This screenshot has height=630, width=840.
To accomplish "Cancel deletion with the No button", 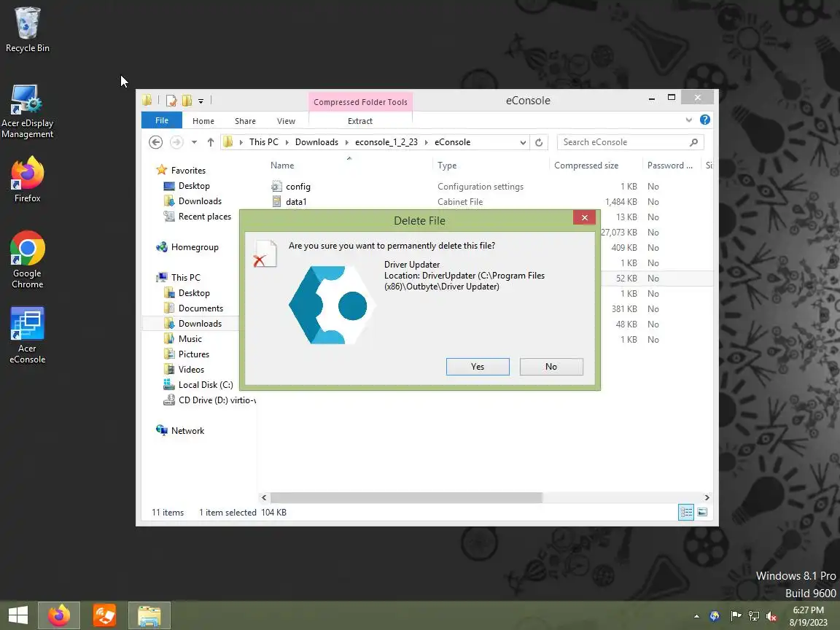I will tap(551, 367).
